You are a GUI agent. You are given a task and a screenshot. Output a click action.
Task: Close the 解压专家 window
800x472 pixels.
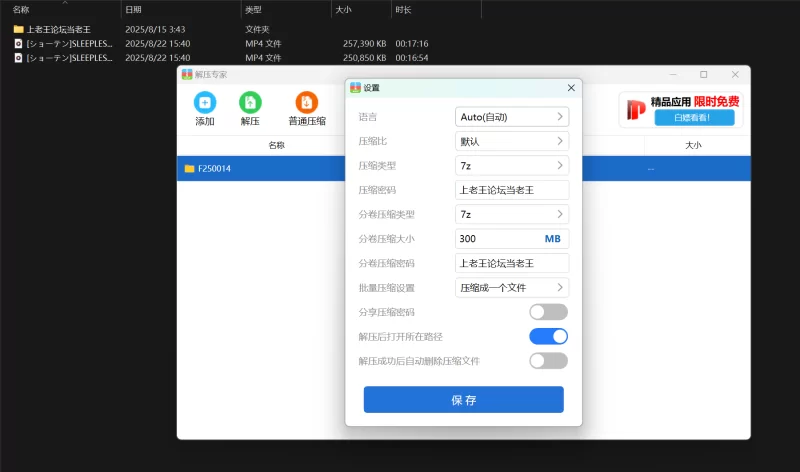(x=735, y=74)
